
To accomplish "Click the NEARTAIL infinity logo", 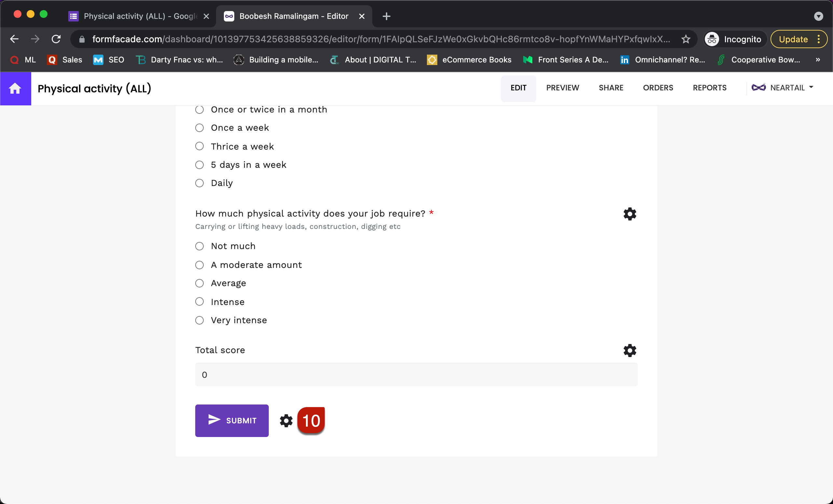I will click(x=758, y=87).
